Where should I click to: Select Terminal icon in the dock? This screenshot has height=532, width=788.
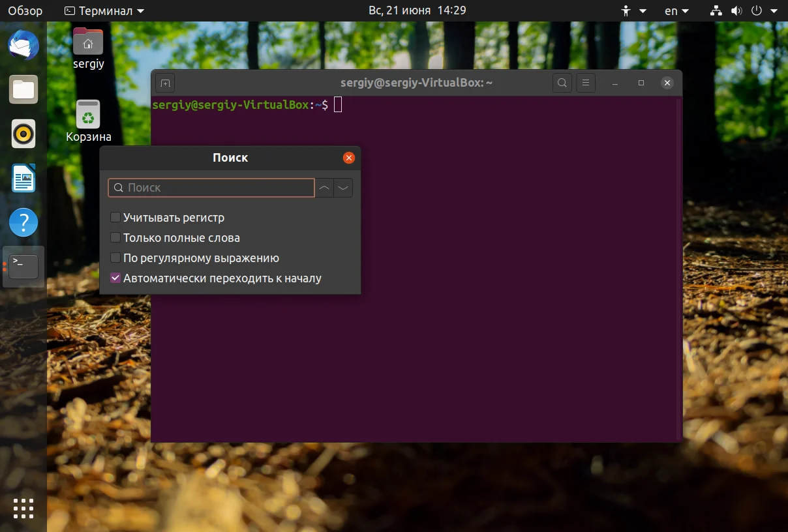[23, 266]
